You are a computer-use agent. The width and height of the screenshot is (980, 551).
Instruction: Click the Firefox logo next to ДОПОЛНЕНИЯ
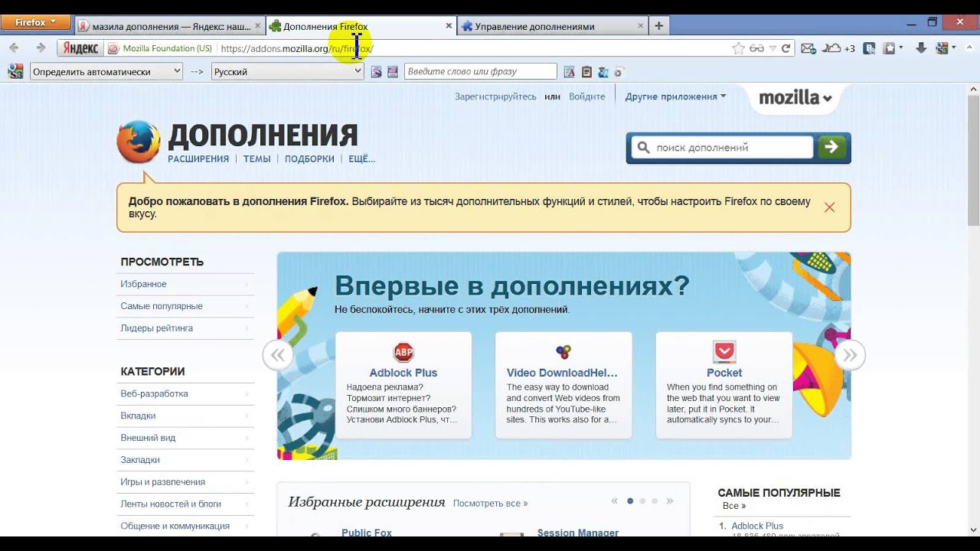coord(139,142)
